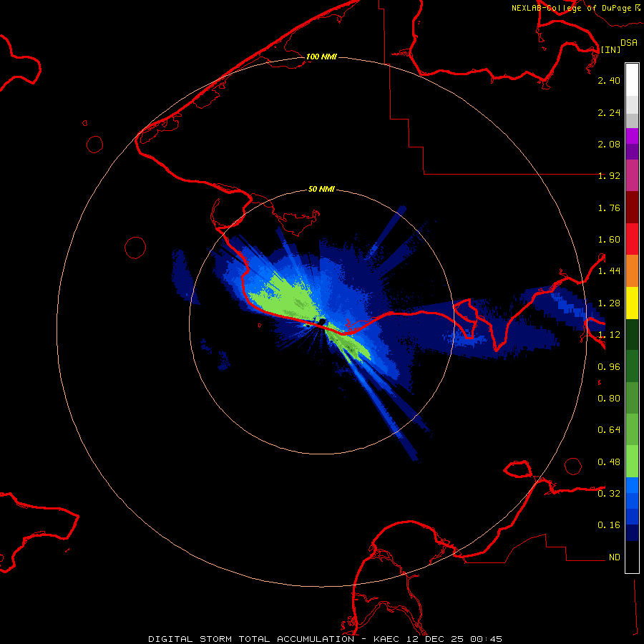This screenshot has height=644, width=644.
Task: Click the dark red swatch in color scale
Action: pos(632,208)
